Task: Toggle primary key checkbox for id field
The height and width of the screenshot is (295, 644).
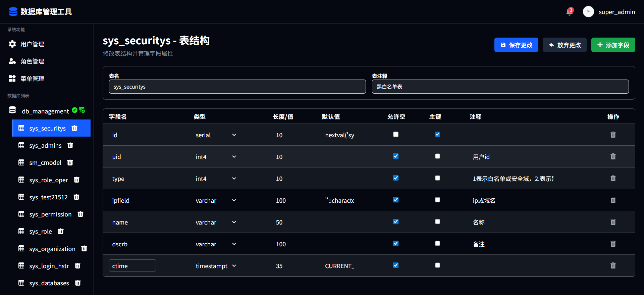Action: 437,135
